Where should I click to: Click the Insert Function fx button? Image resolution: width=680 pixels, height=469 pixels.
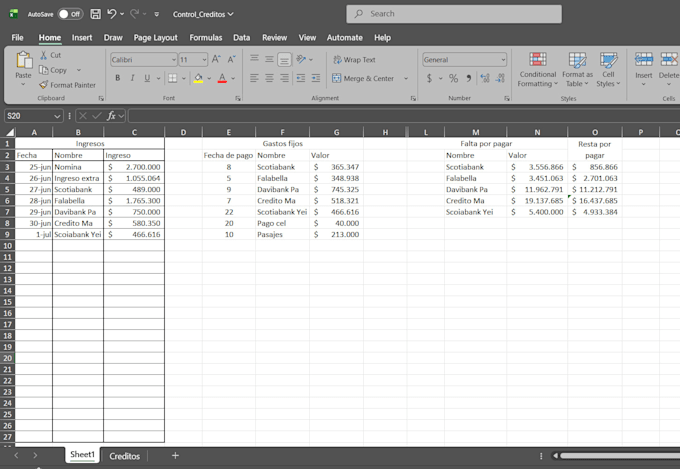(x=111, y=116)
